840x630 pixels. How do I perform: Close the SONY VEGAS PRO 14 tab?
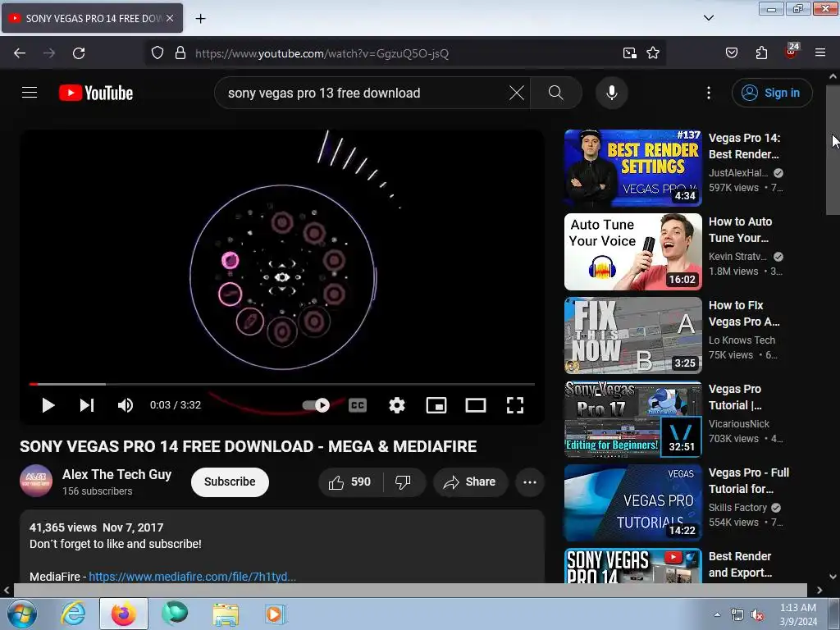[170, 18]
